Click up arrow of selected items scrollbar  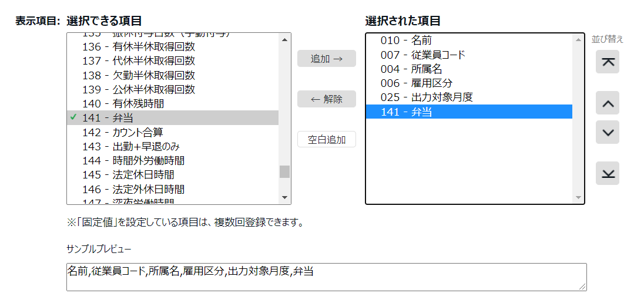pos(578,40)
